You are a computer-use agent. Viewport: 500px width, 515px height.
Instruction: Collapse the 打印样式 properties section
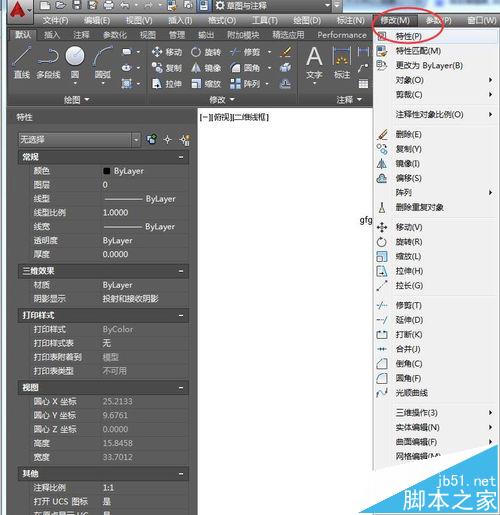tap(181, 315)
